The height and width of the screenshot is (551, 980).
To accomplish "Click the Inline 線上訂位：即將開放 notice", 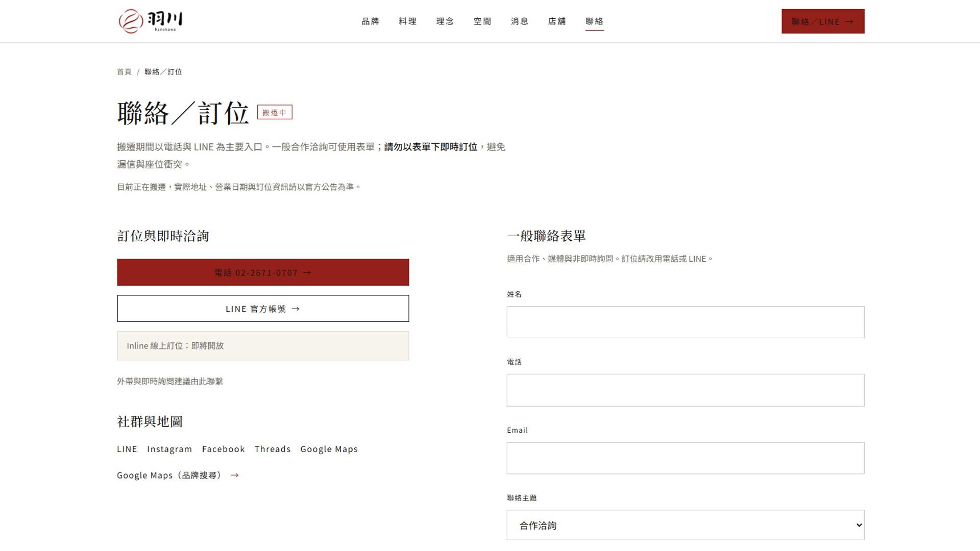I will pos(263,346).
